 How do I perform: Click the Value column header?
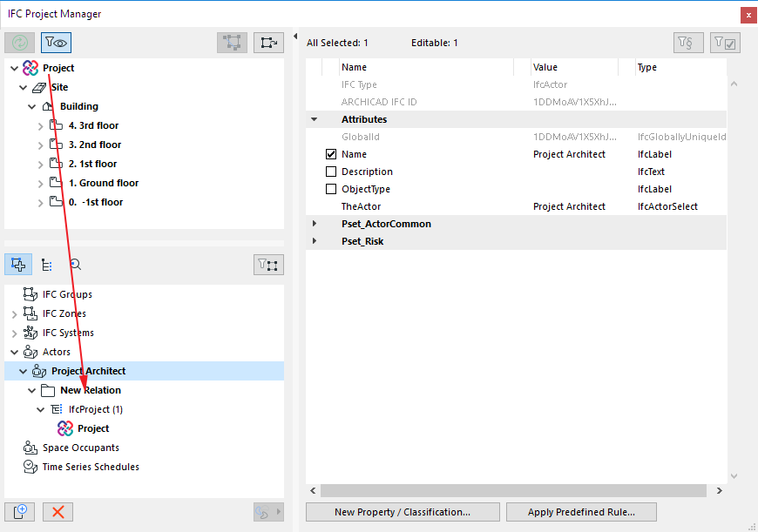(x=545, y=67)
